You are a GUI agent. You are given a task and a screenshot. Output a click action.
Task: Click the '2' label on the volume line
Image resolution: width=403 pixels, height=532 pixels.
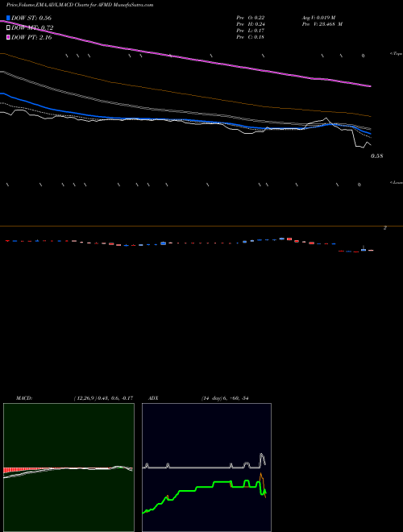tap(384, 228)
